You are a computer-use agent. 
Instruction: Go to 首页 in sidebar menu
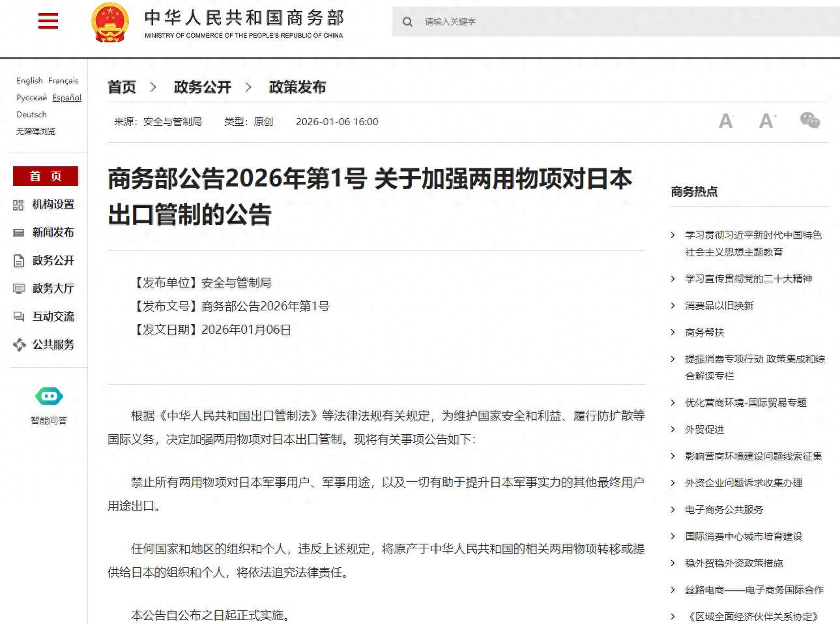[46, 176]
